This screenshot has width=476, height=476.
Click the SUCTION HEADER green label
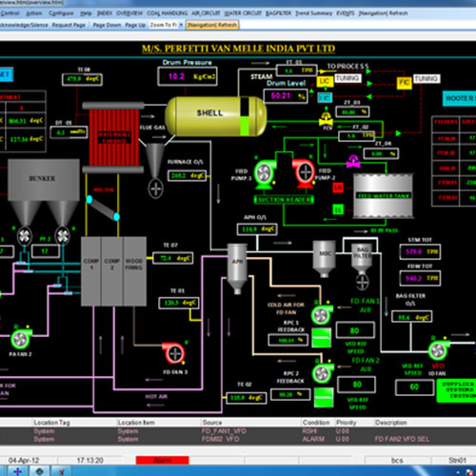[x=284, y=200]
